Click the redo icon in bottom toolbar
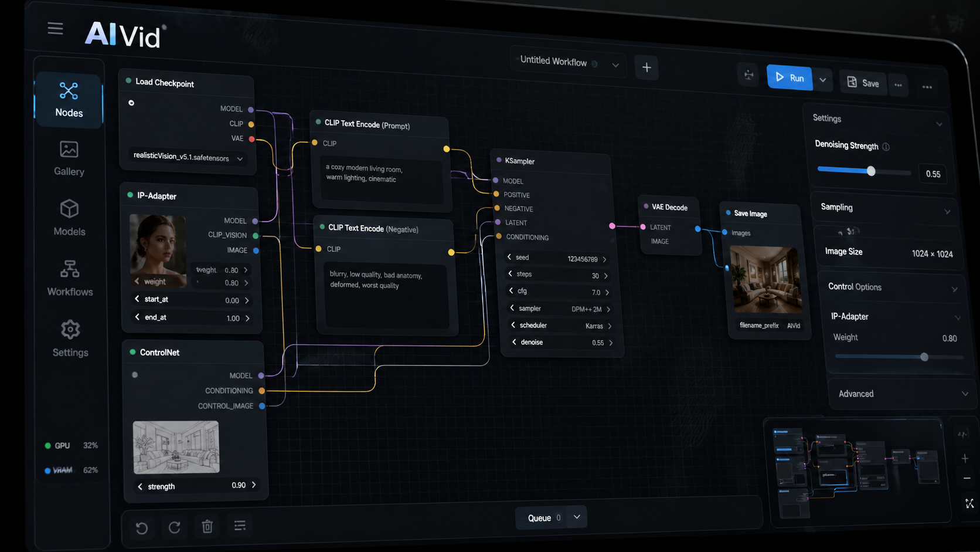Screen dimensions: 980x552 pos(175,527)
